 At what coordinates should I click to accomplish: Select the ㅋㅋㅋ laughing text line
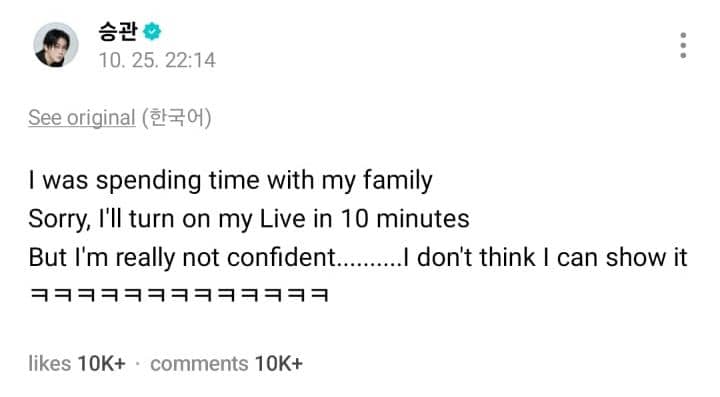pos(179,295)
